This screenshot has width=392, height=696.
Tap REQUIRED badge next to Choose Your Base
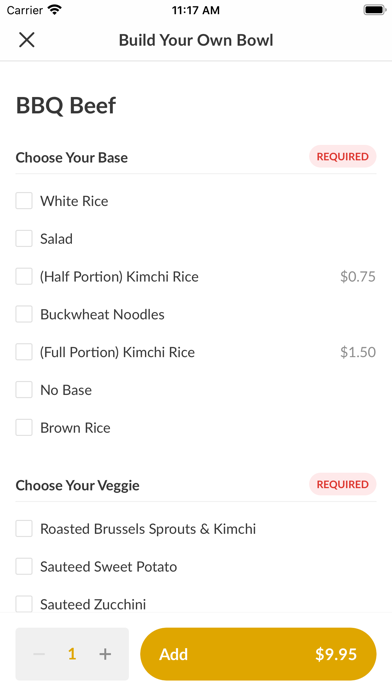point(343,156)
